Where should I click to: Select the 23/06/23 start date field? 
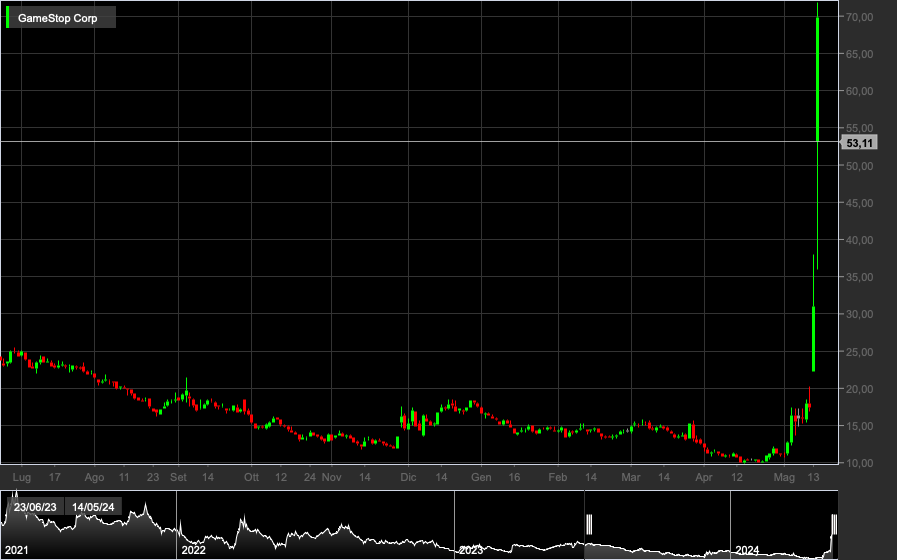pyautogui.click(x=35, y=507)
